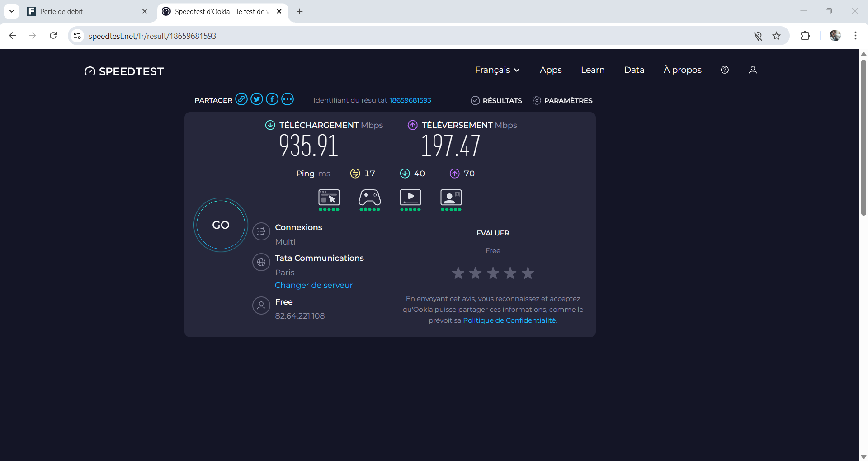Reload the page

[x=53, y=36]
